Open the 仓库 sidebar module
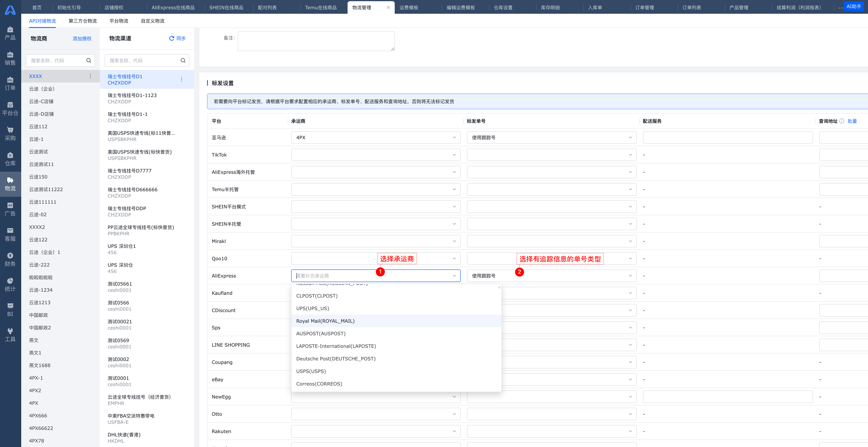 tap(10, 159)
